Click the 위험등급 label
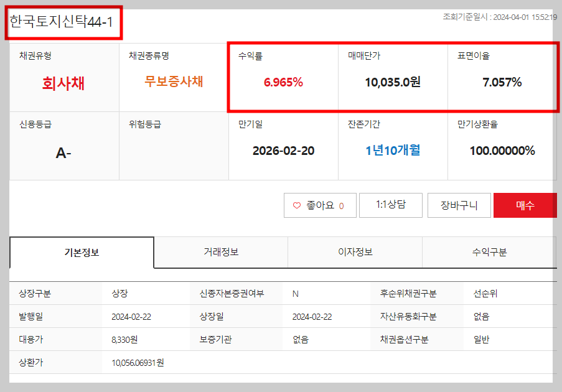562x392 pixels. tap(145, 124)
